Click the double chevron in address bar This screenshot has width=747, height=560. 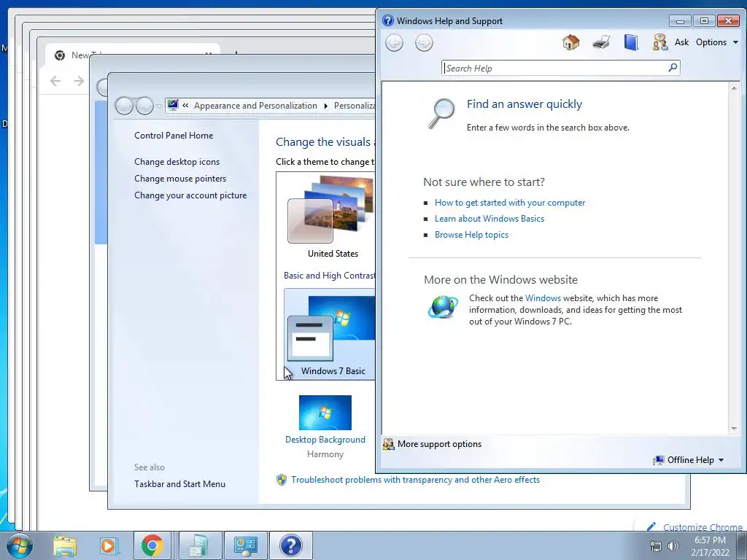185,106
